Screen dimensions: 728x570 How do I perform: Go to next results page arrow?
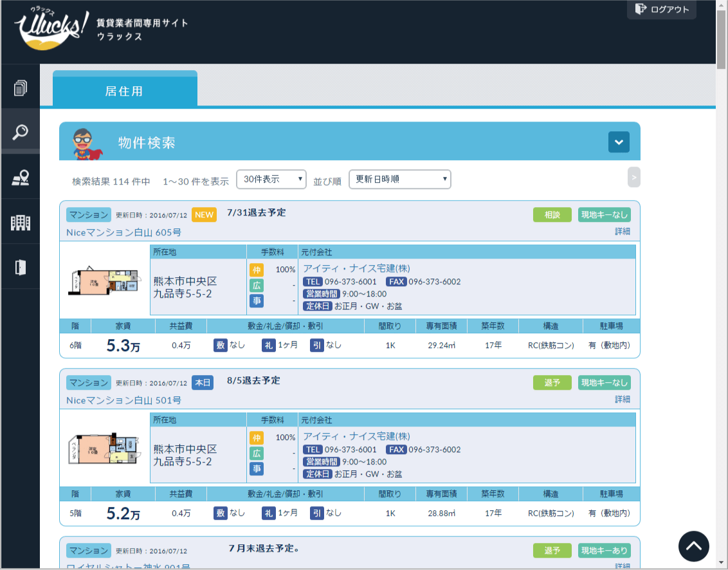pyautogui.click(x=633, y=178)
